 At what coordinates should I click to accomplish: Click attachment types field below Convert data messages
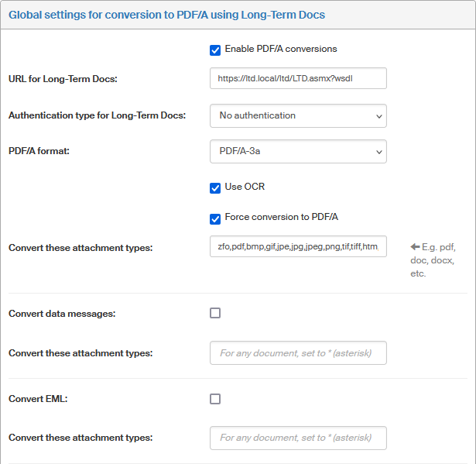tap(298, 353)
